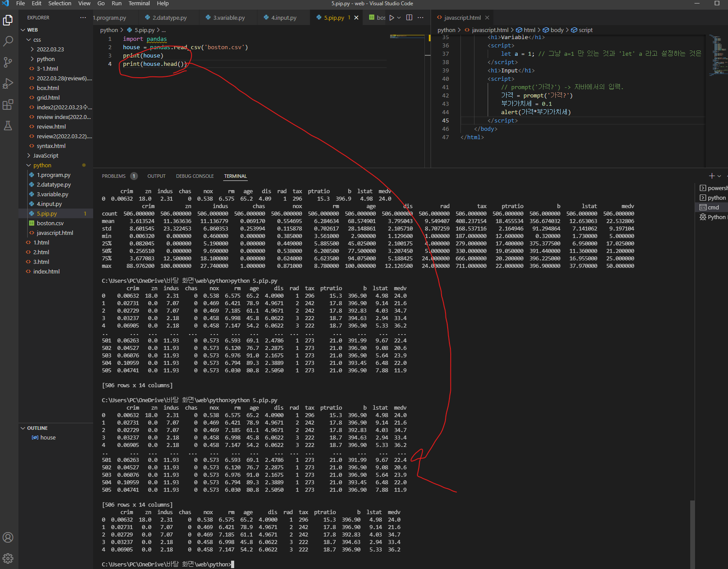
Task: Select the python terminal in the terminal list
Action: pyautogui.click(x=714, y=198)
